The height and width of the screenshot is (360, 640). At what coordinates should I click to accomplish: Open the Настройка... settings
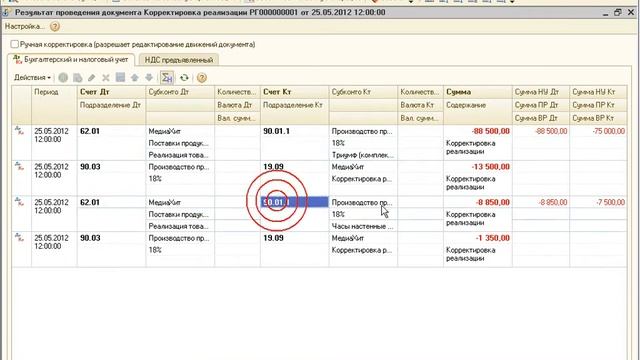[x=24, y=27]
